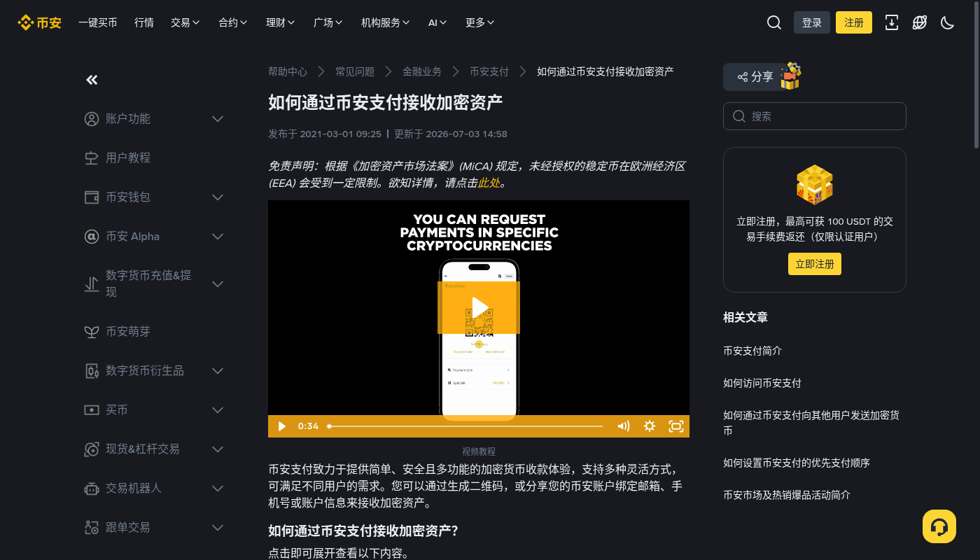Click the 币安 Alpha icon
Viewport: 980px width, 560px height.
pos(92,237)
